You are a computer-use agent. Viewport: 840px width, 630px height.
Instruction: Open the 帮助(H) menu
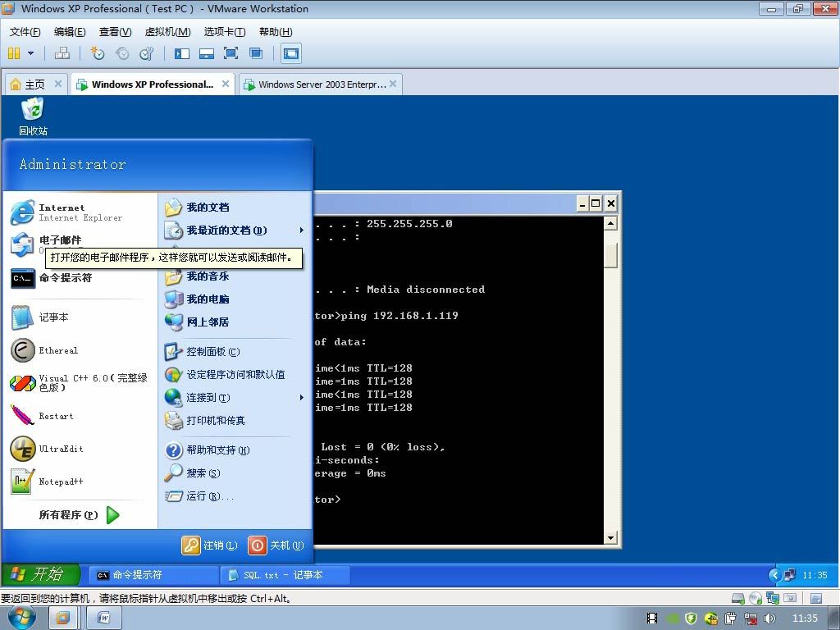point(276,32)
